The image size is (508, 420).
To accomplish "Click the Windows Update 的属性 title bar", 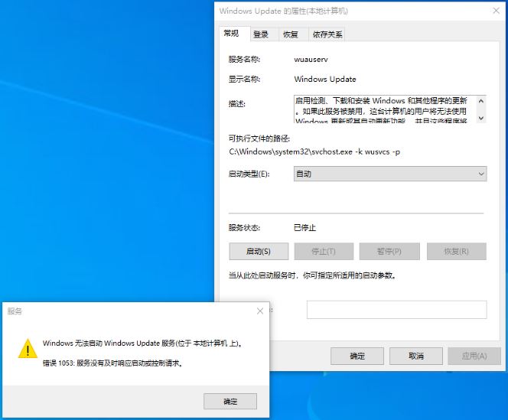I will click(x=284, y=11).
